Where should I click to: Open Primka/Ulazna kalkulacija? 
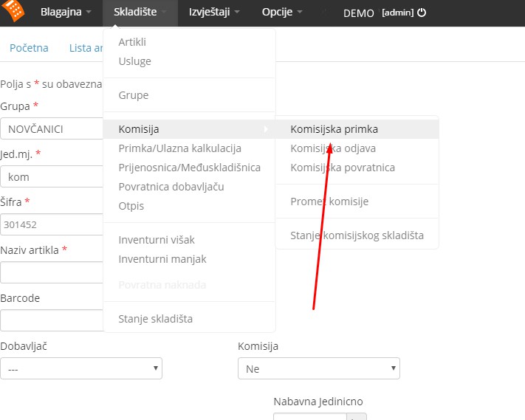coord(179,148)
